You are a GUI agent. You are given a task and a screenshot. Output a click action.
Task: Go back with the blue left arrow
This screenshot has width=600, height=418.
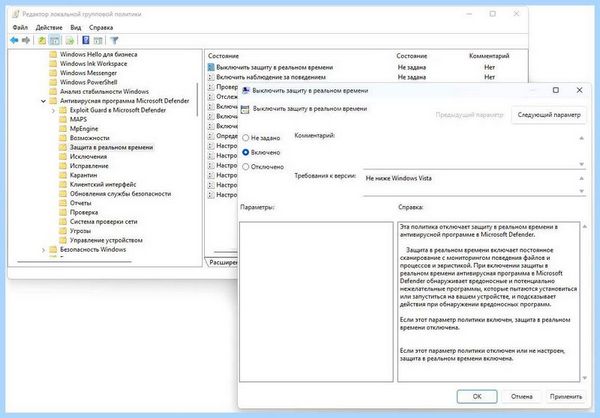14,40
